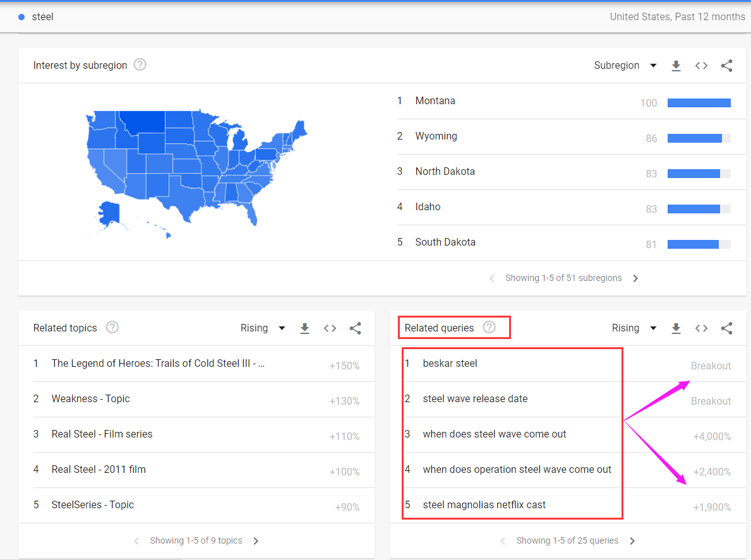This screenshot has height=560, width=751.
Task: Share the Related topics card
Action: tap(355, 328)
